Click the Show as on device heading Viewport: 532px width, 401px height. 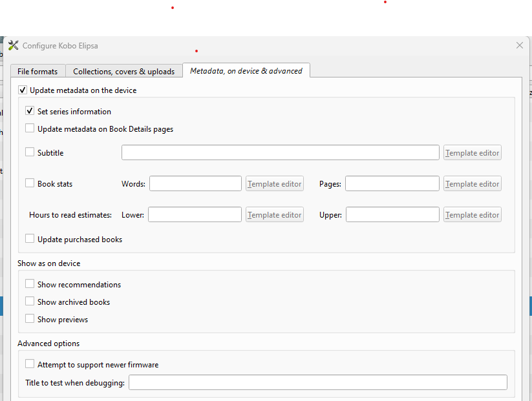(49, 263)
